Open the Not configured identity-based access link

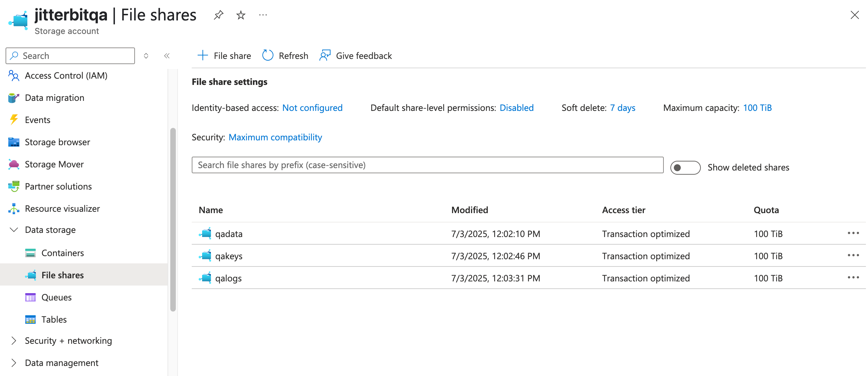(x=312, y=108)
